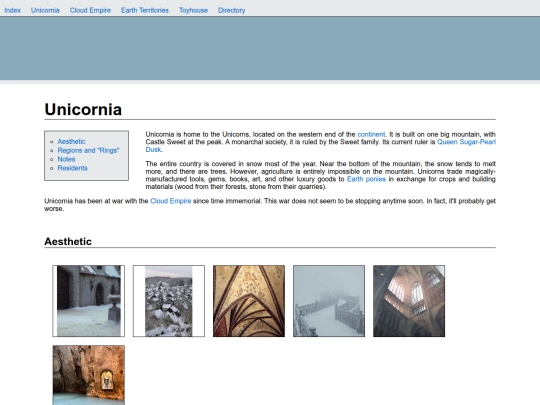Open painted vaulted ceiling thumbnail

[249, 301]
